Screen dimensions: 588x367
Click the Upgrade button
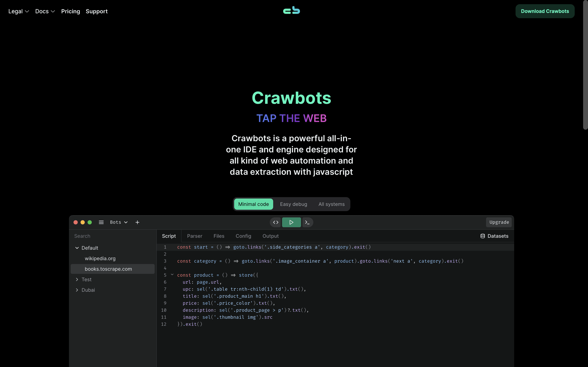coord(499,222)
